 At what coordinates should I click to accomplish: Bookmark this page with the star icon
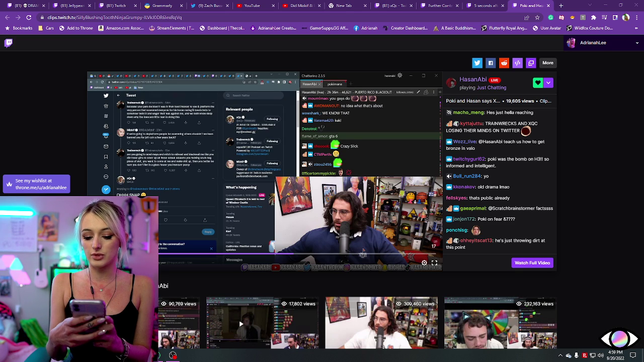click(x=537, y=17)
